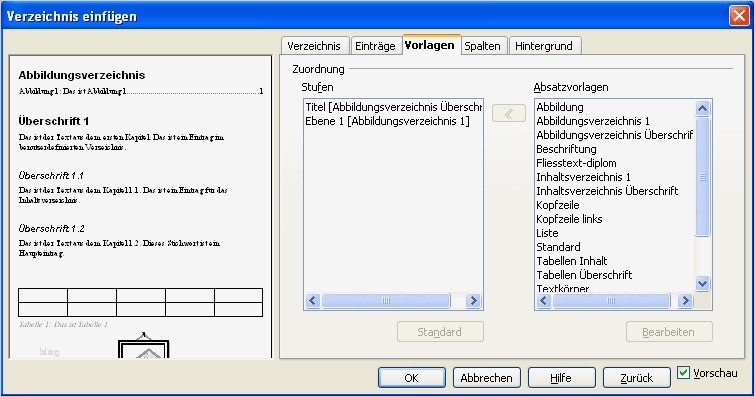Click the table in the preview pane
The width and height of the screenshot is (755, 397).
pos(141,302)
